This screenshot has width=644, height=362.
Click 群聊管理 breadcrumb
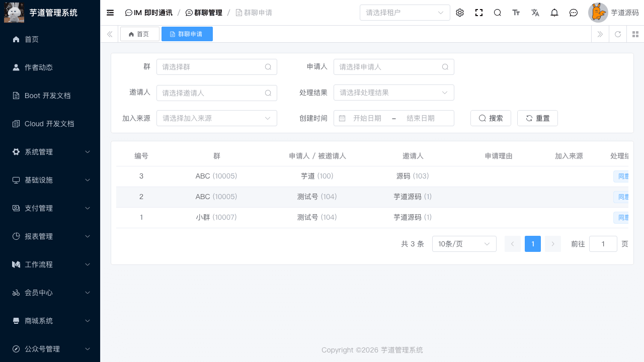pos(204,13)
